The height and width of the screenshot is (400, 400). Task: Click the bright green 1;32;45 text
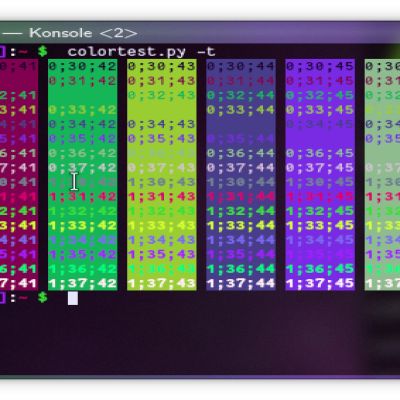pos(320,211)
